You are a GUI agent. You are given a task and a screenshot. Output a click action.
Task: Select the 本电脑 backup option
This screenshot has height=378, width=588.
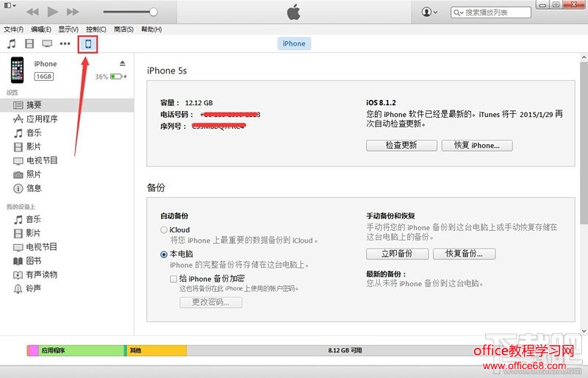point(164,254)
